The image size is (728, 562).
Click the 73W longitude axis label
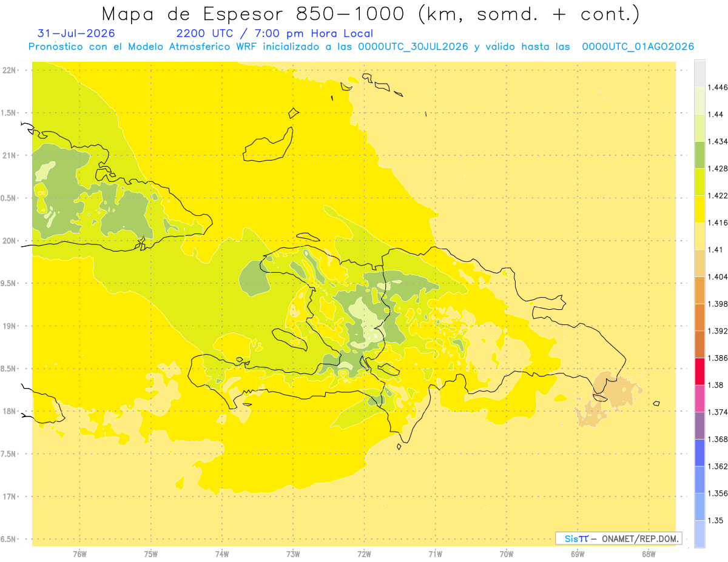tap(293, 554)
